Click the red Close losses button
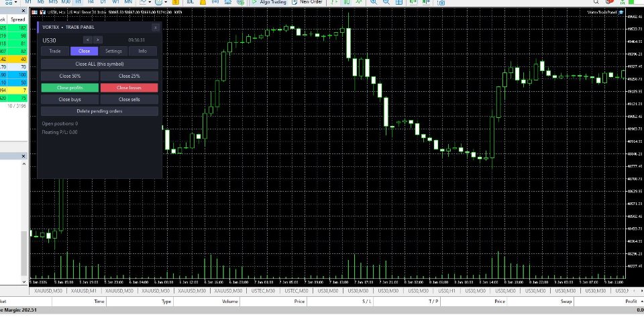This screenshot has height=321, width=644. [129, 88]
